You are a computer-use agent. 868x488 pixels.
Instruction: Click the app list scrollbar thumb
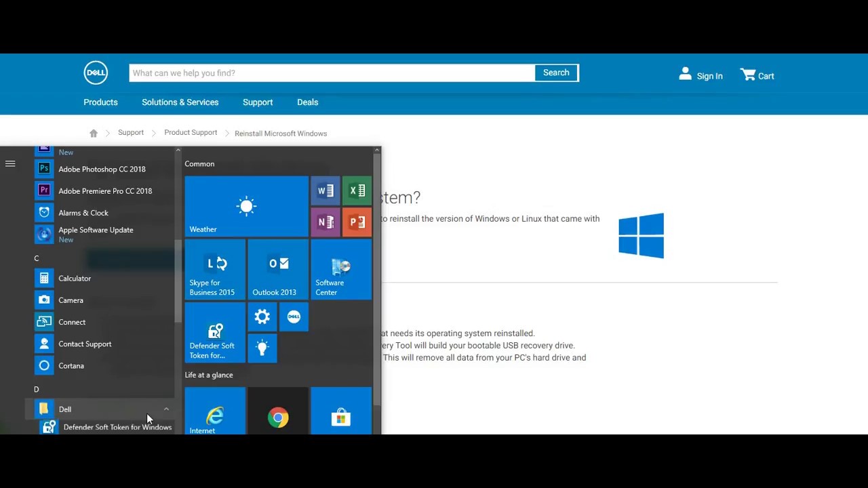point(178,281)
